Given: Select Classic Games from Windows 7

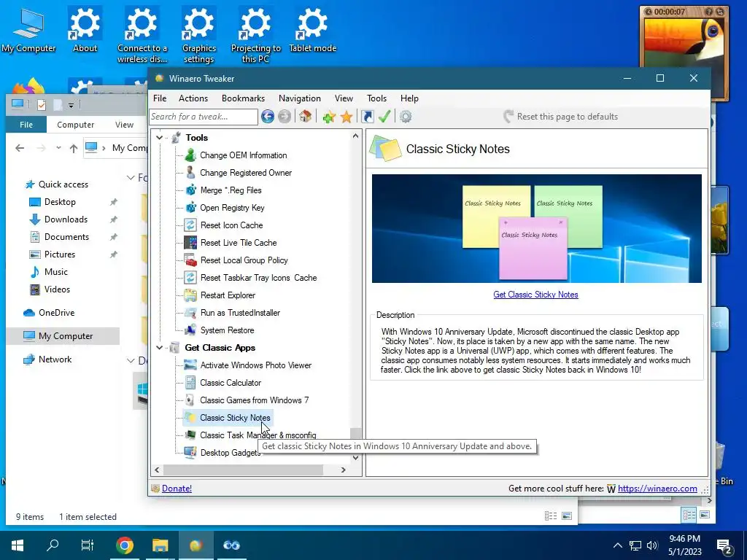Looking at the screenshot, I should coord(254,400).
